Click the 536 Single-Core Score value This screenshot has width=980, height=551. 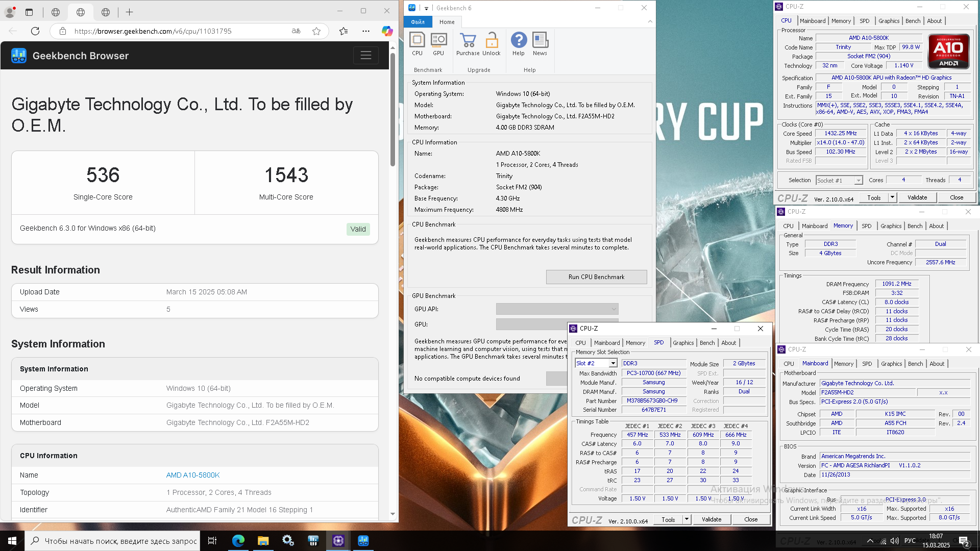pyautogui.click(x=103, y=175)
